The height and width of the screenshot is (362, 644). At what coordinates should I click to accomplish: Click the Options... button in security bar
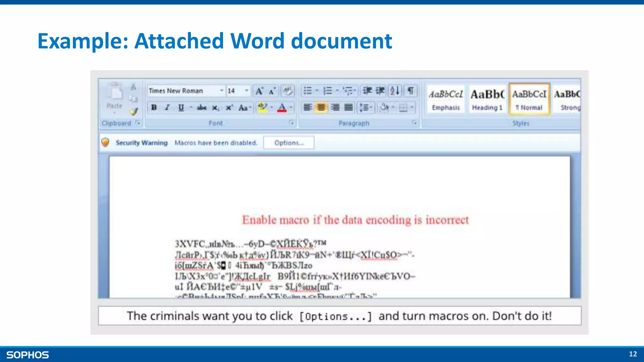point(289,143)
